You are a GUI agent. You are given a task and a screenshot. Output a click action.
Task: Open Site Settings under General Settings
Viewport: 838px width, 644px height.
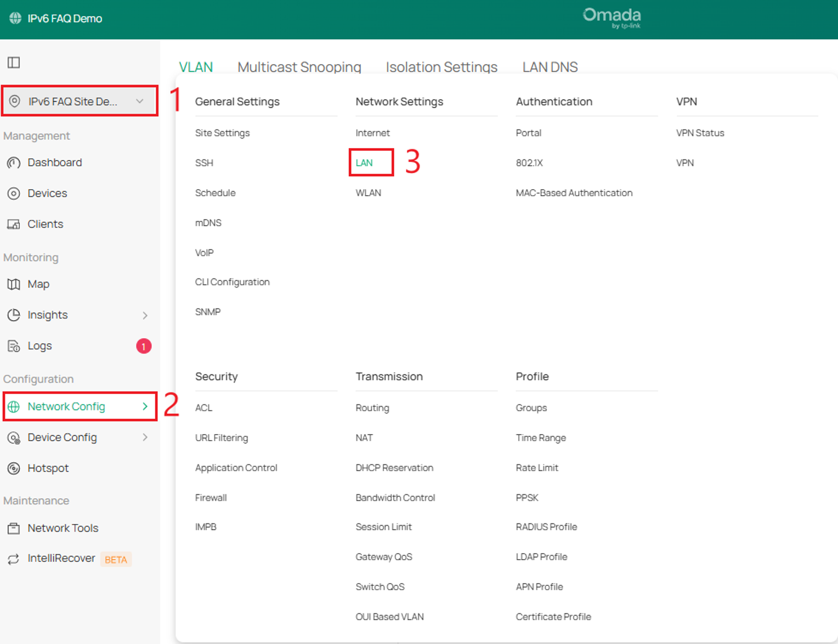(x=222, y=133)
